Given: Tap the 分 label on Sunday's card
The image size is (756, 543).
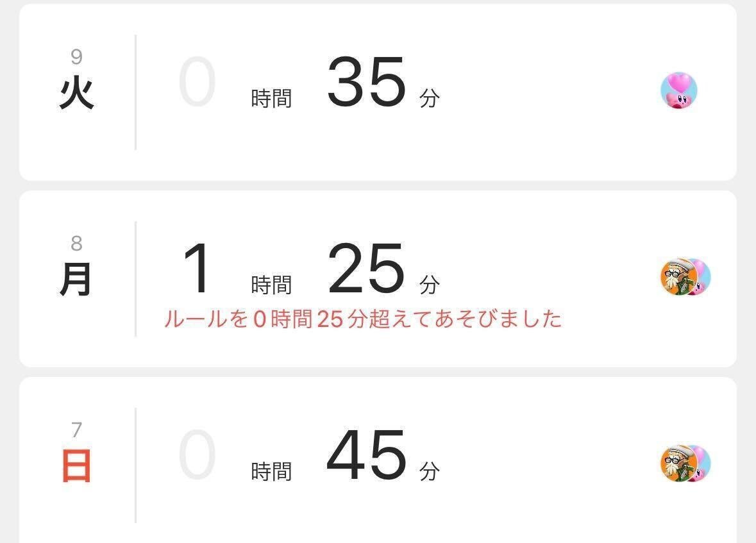Looking at the screenshot, I should click(x=430, y=472).
